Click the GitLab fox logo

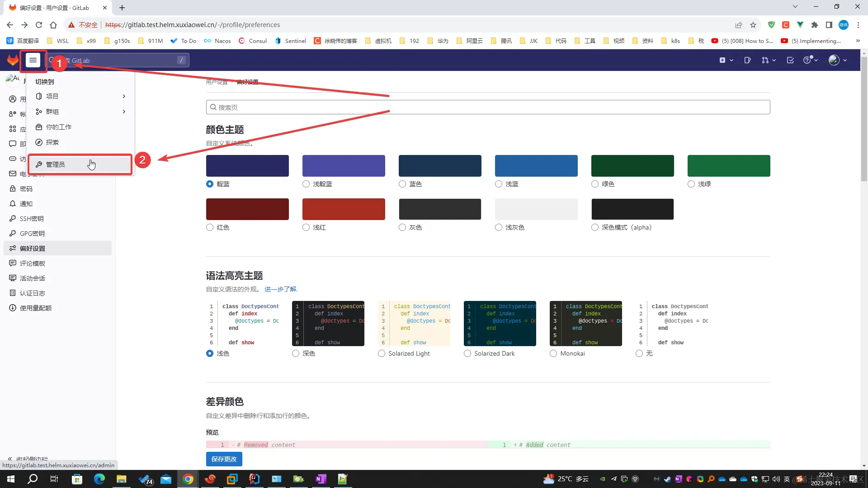tap(13, 60)
